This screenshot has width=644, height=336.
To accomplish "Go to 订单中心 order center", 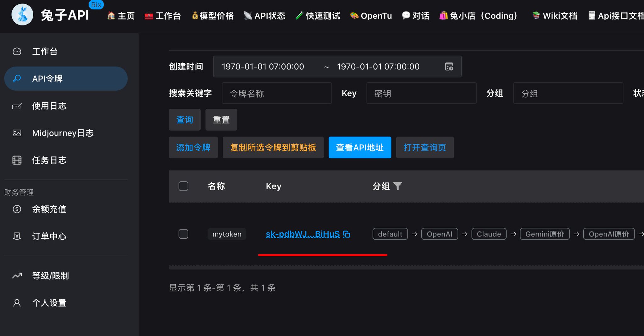I will click(66, 236).
